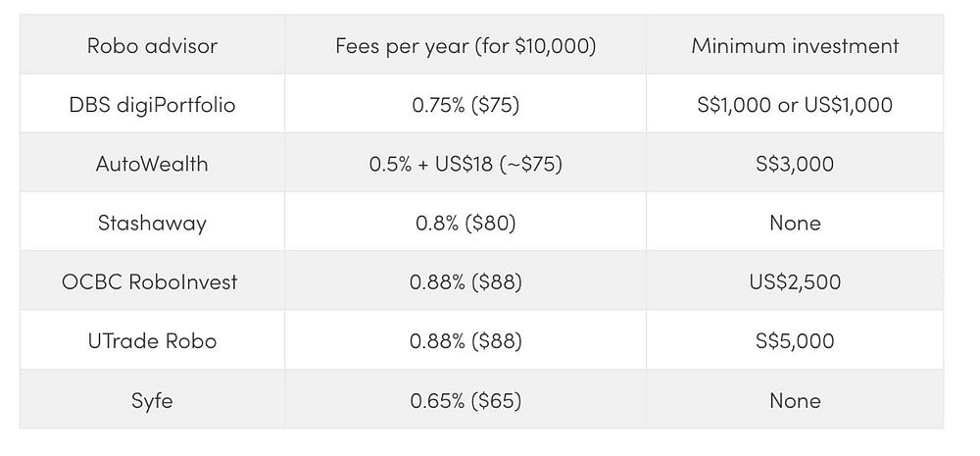Click the 0.8% ($80) fee cell

(x=465, y=223)
